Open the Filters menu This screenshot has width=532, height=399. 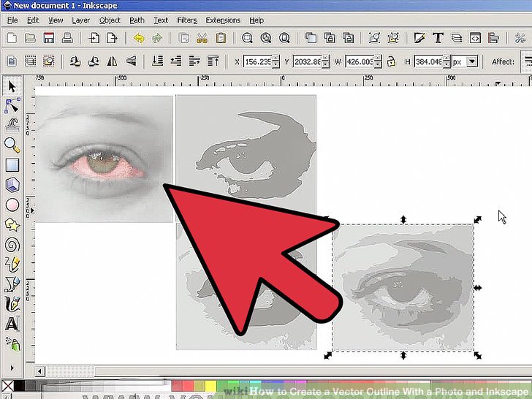pos(187,20)
